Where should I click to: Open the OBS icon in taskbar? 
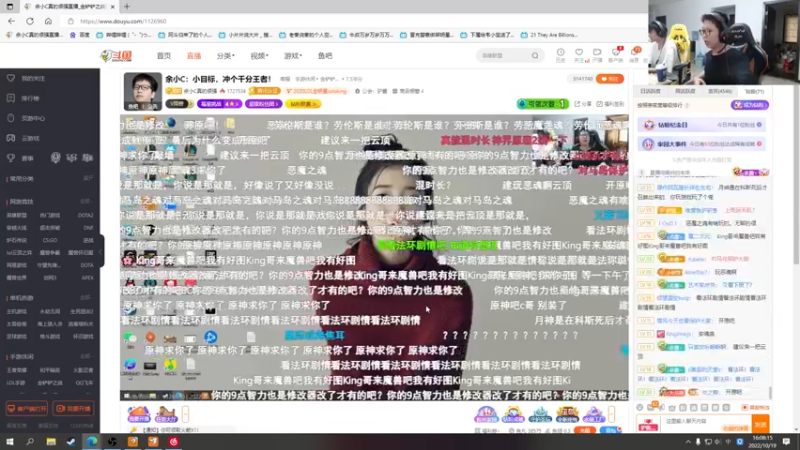click(x=112, y=441)
